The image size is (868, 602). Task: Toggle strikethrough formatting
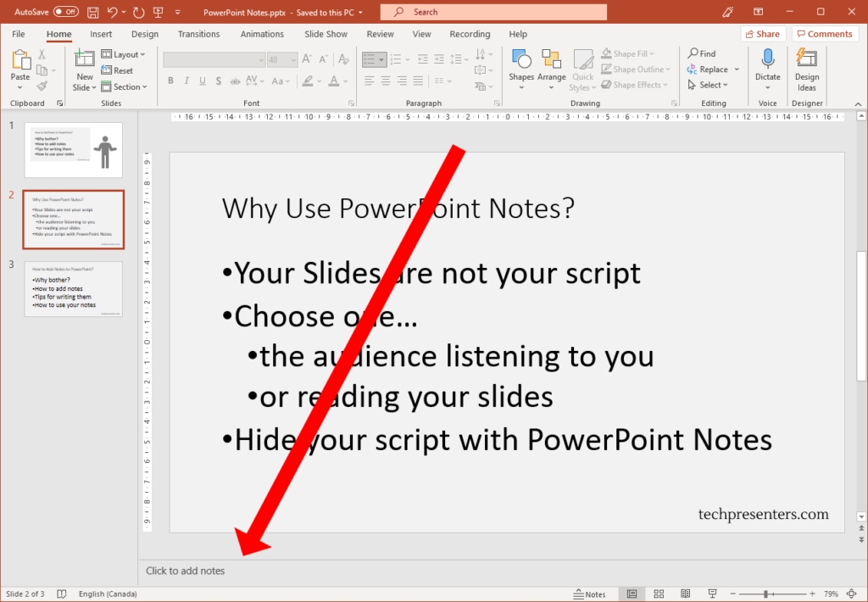[x=236, y=81]
